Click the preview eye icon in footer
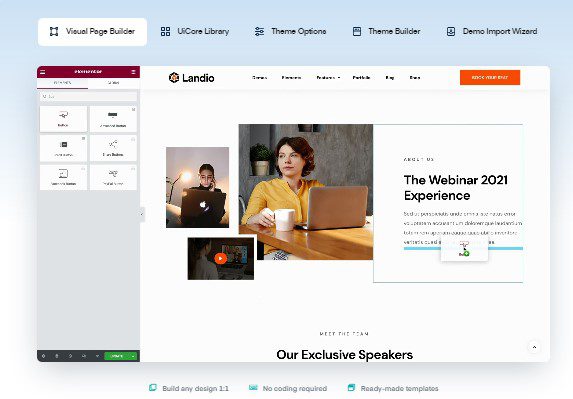 coord(97,356)
